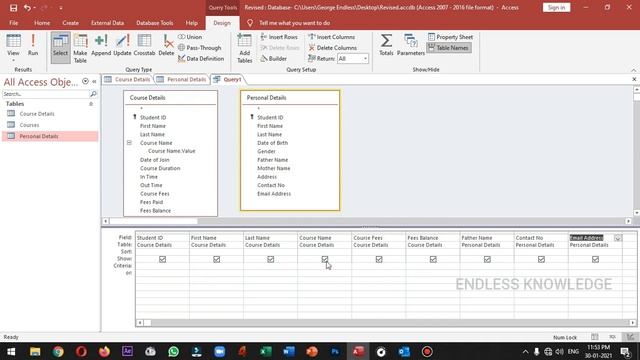Open Excel from the taskbar
This screenshot has width=640, height=360.
coord(266,351)
